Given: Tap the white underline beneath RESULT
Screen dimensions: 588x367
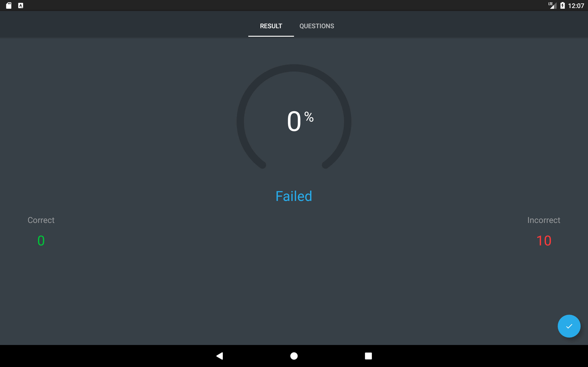Looking at the screenshot, I should click(x=271, y=36).
